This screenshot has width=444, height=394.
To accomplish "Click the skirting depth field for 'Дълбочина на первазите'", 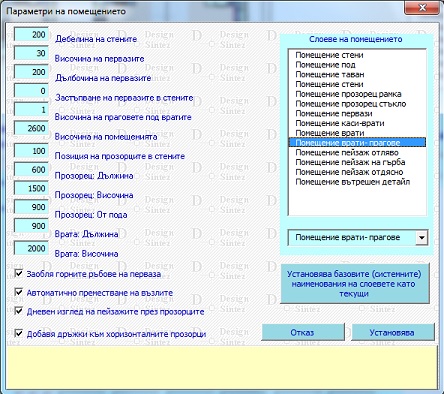I will pyautogui.click(x=31, y=72).
